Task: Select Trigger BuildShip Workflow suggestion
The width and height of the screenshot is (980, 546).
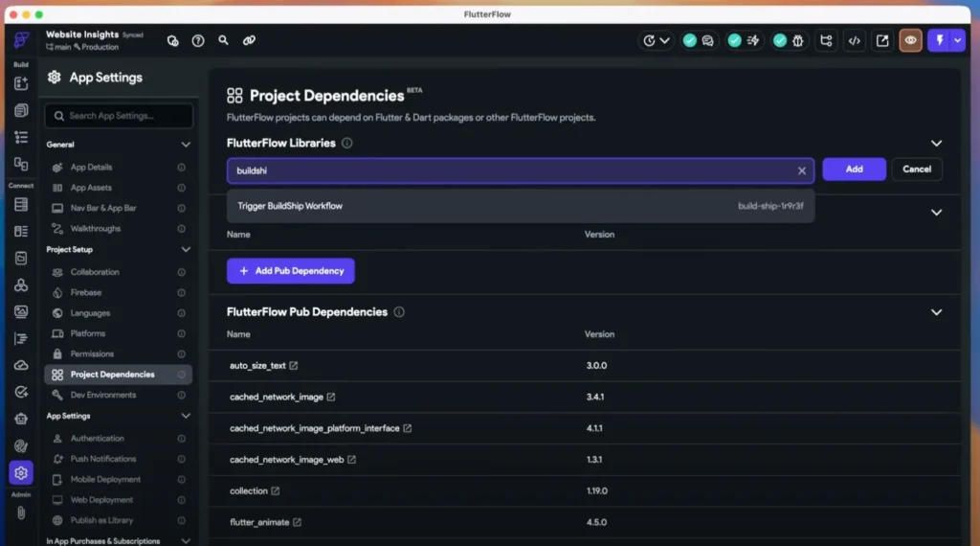Action: [x=521, y=206]
